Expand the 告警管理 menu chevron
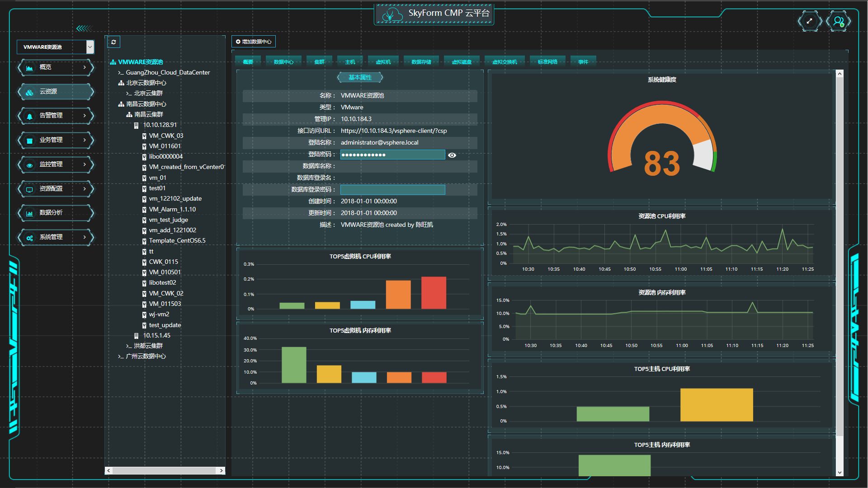The width and height of the screenshot is (868, 488). click(x=85, y=116)
